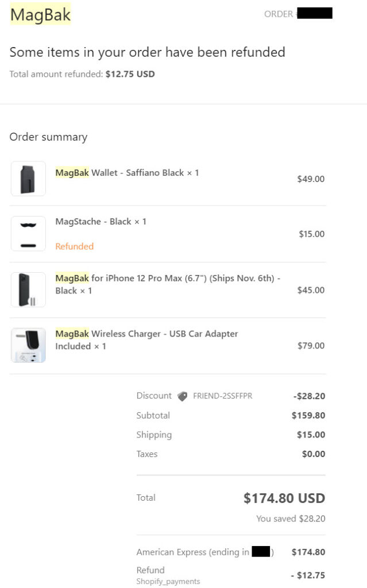Click the $15.00 Shipping cost
This screenshot has width=367, height=588.
[x=311, y=435]
